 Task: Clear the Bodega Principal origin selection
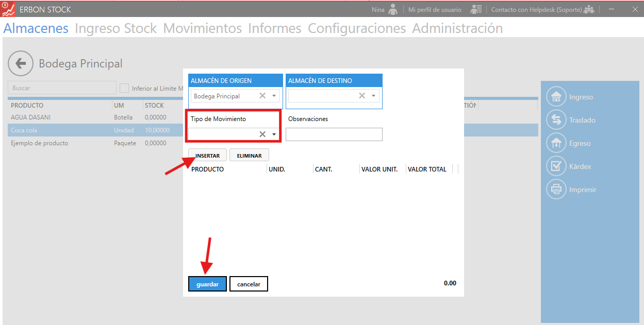pyautogui.click(x=262, y=96)
